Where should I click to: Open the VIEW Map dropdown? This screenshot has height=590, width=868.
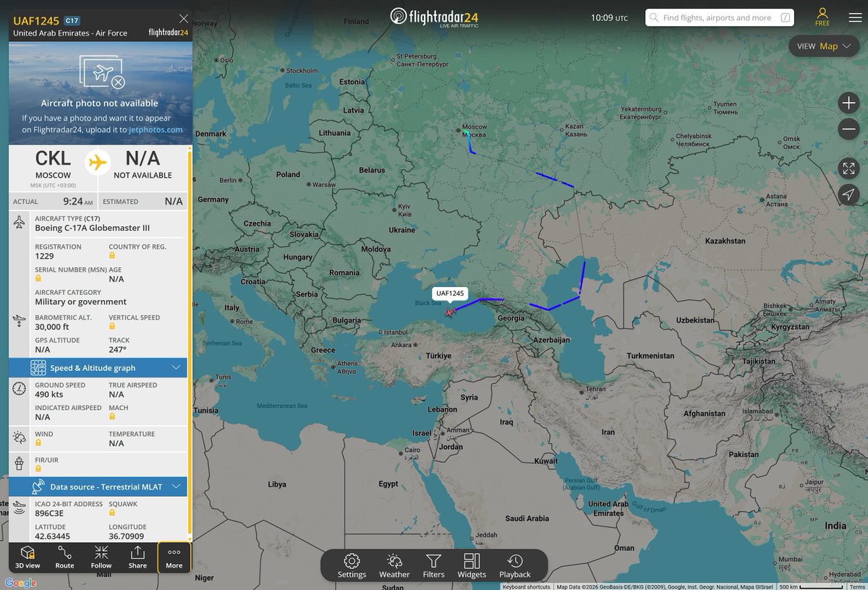point(824,46)
